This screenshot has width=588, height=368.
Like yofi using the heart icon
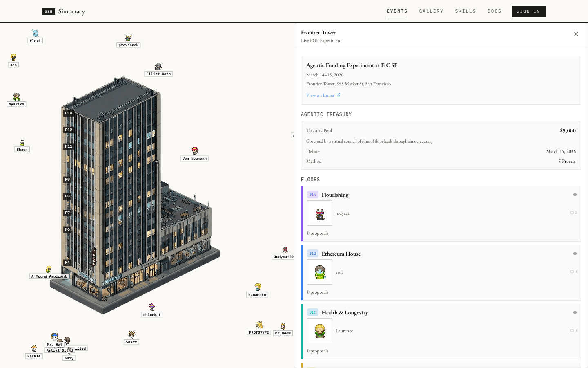click(x=572, y=272)
